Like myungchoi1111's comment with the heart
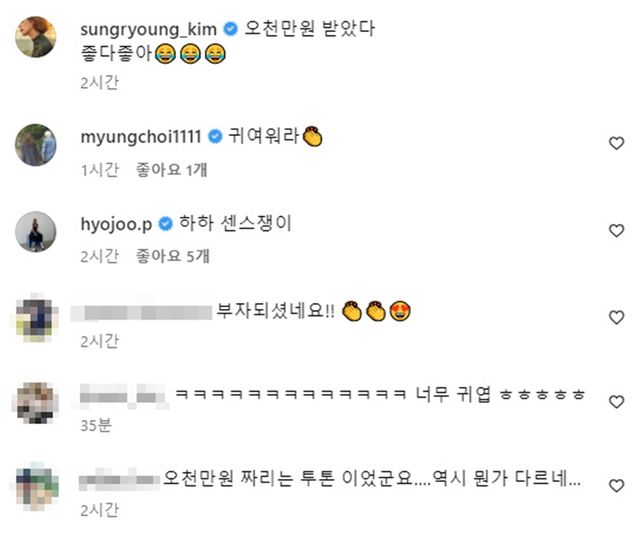Viewport: 640px width, 540px height. tap(616, 144)
